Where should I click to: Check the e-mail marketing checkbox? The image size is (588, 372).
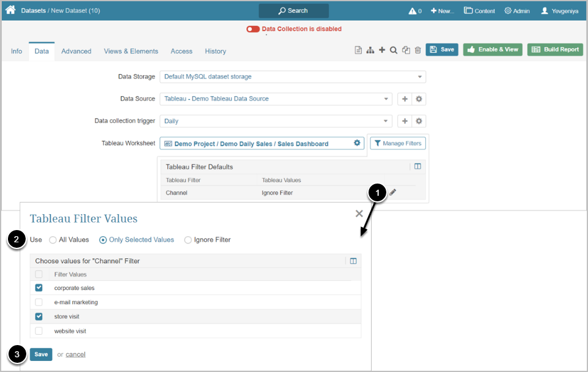(x=39, y=302)
